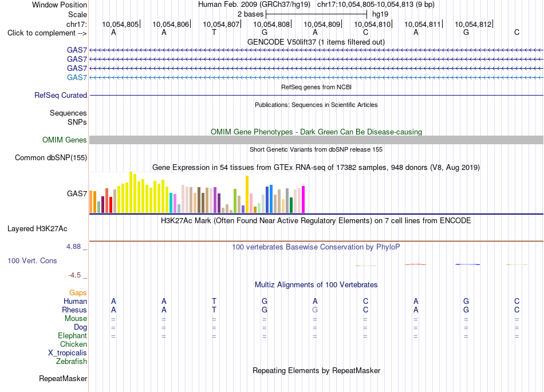Image resolution: width=544 pixels, height=392 pixels.
Task: Click the orange Gaps label
Action: pyautogui.click(x=78, y=293)
